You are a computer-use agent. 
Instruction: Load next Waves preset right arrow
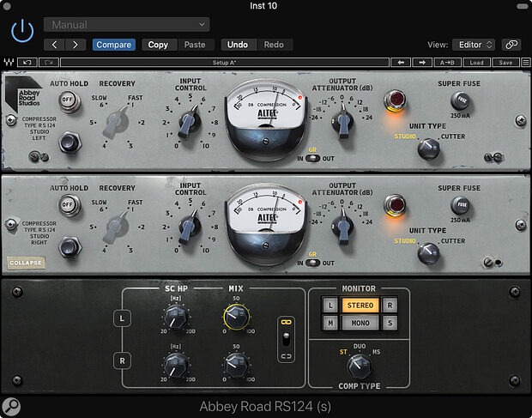coord(422,63)
